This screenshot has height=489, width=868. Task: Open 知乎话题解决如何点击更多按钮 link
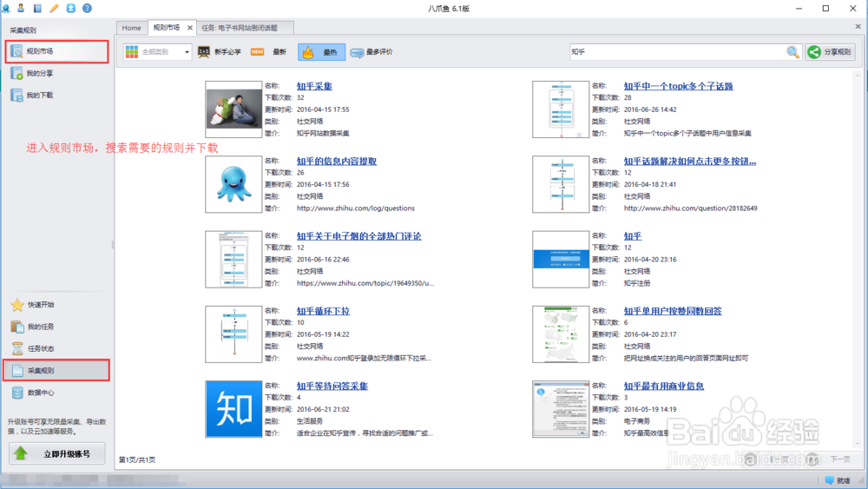pyautogui.click(x=690, y=162)
